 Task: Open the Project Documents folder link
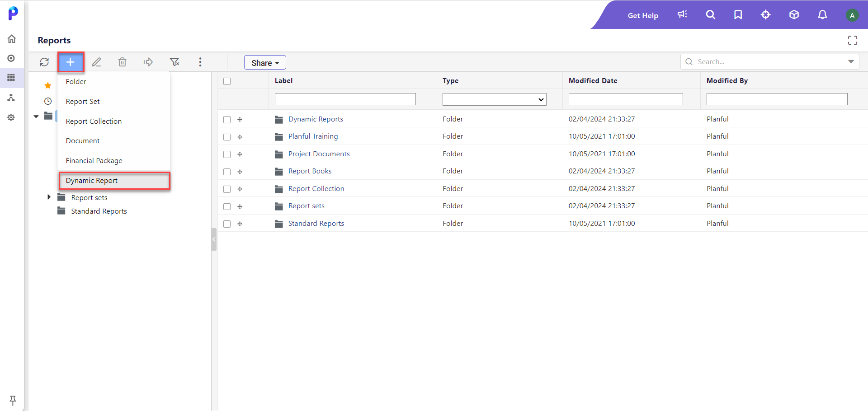319,154
